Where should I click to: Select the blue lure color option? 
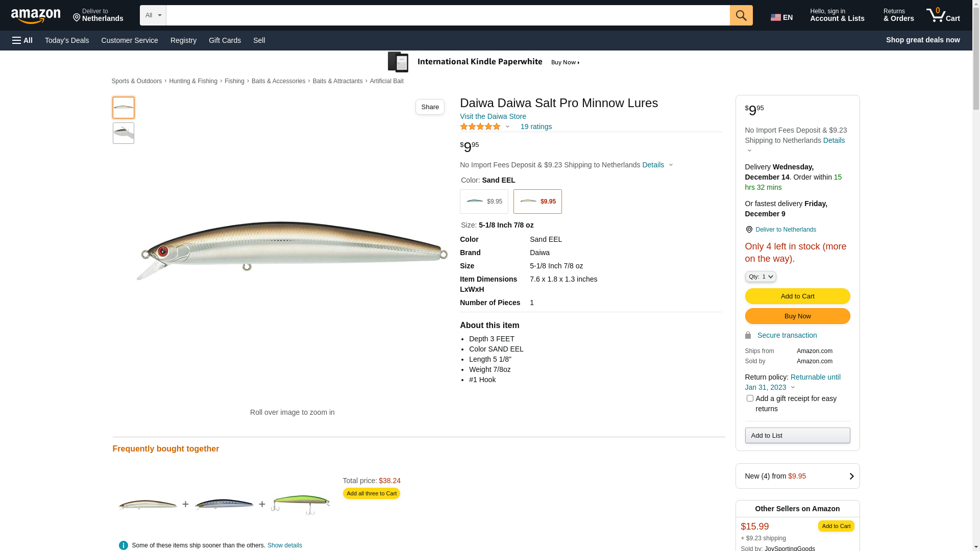[x=484, y=202]
